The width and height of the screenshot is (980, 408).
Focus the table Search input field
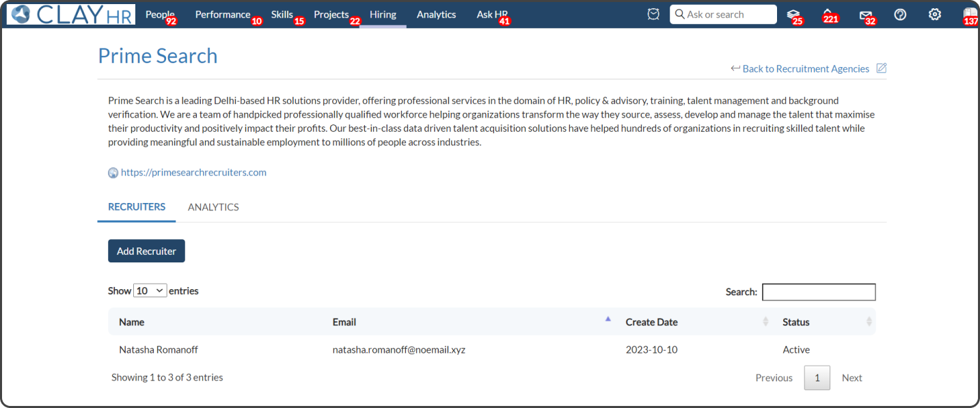819,292
